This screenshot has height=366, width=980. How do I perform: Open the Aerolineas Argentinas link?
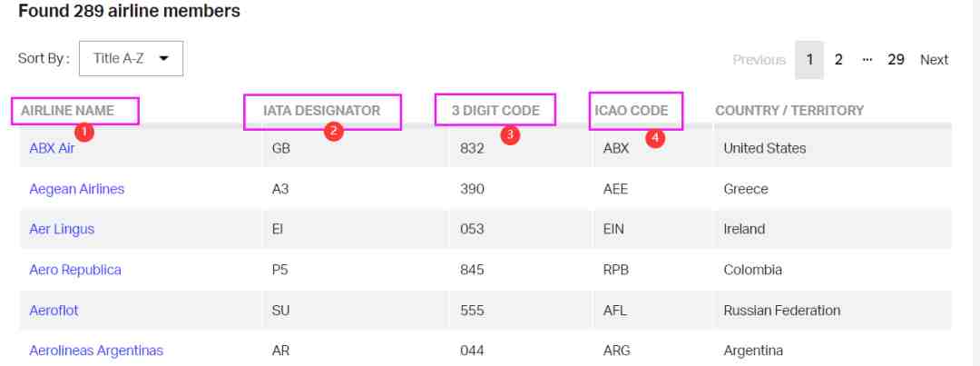point(96,351)
